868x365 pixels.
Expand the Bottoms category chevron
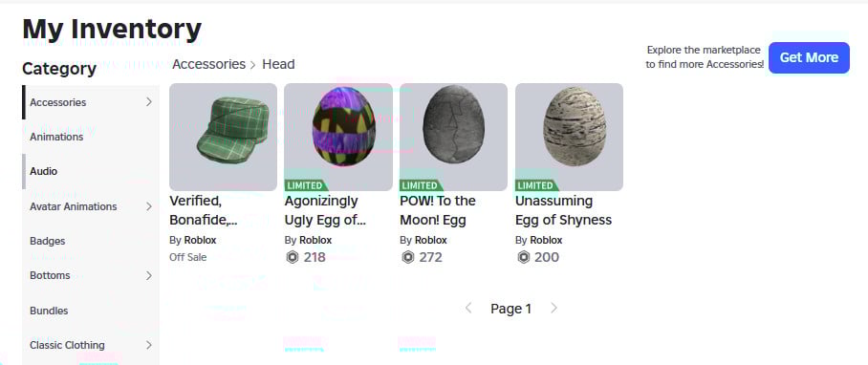point(148,275)
